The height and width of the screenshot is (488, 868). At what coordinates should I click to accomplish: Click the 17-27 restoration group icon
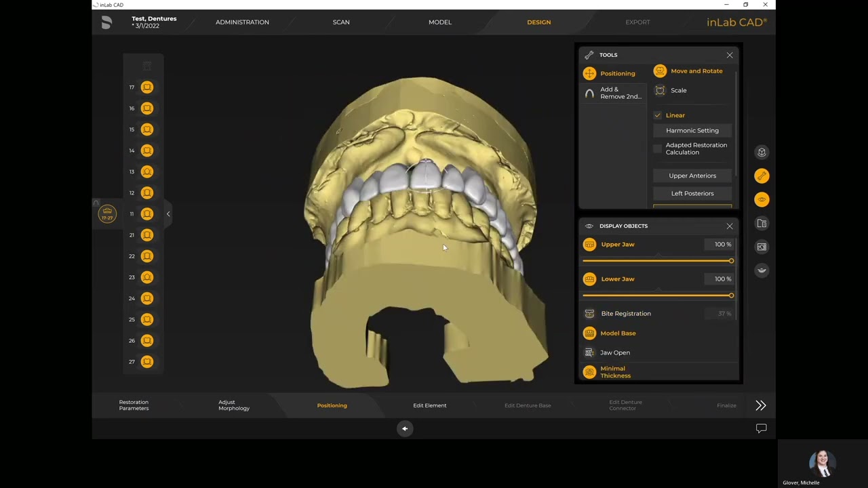tap(107, 214)
